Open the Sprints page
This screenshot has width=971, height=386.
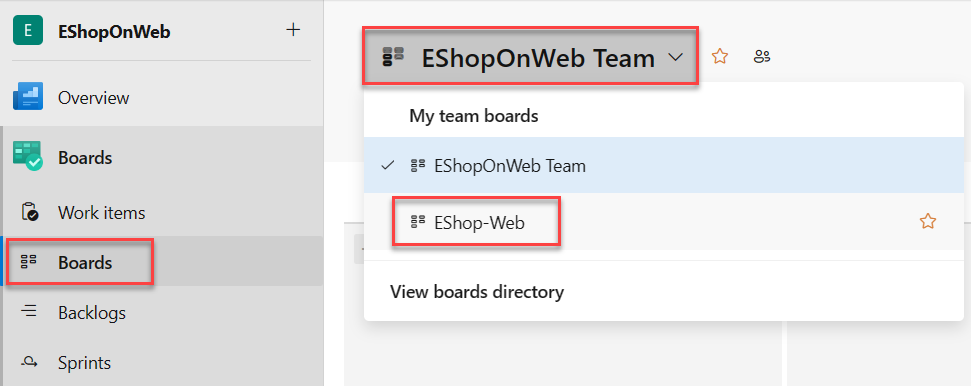85,362
